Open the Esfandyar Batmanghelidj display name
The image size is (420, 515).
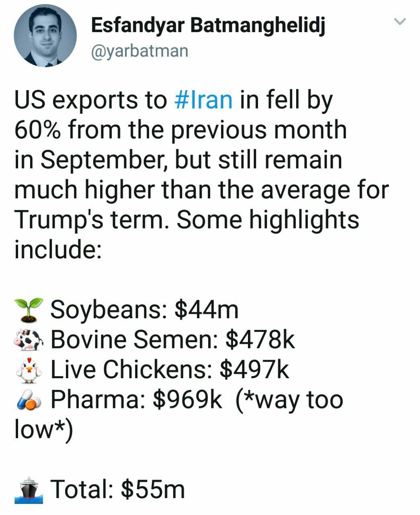[x=208, y=26]
